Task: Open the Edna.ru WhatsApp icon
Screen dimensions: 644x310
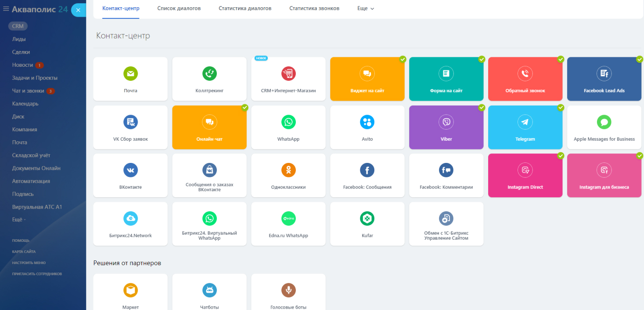Action: pos(288,218)
